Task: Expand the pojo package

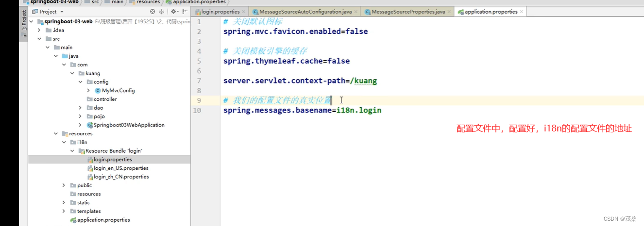Action: (81, 116)
